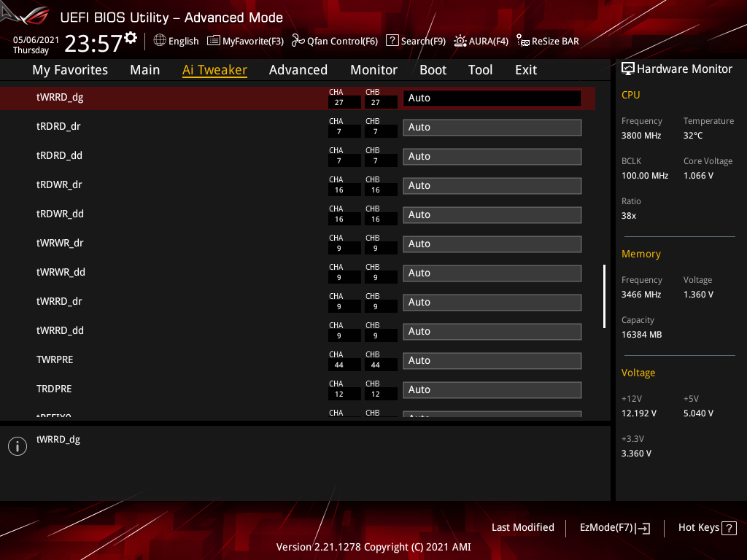Select the tWRRD_dg Auto field
The image size is (747, 560).
(x=492, y=98)
